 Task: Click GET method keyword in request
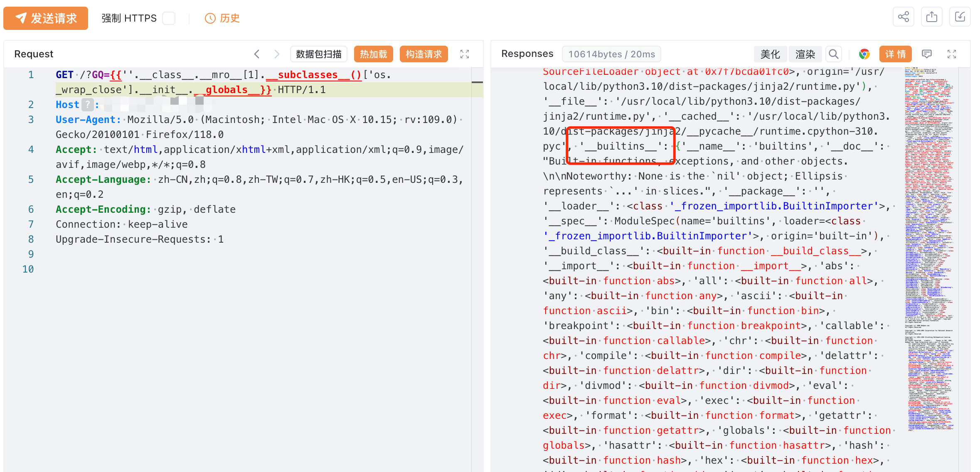coord(64,75)
